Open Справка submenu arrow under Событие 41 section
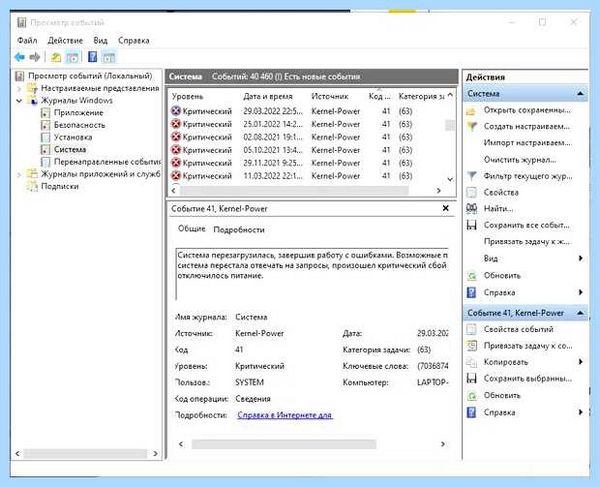 580,412
